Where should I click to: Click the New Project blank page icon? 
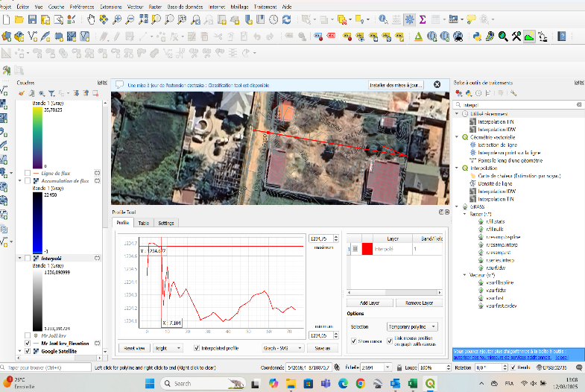click(x=7, y=19)
